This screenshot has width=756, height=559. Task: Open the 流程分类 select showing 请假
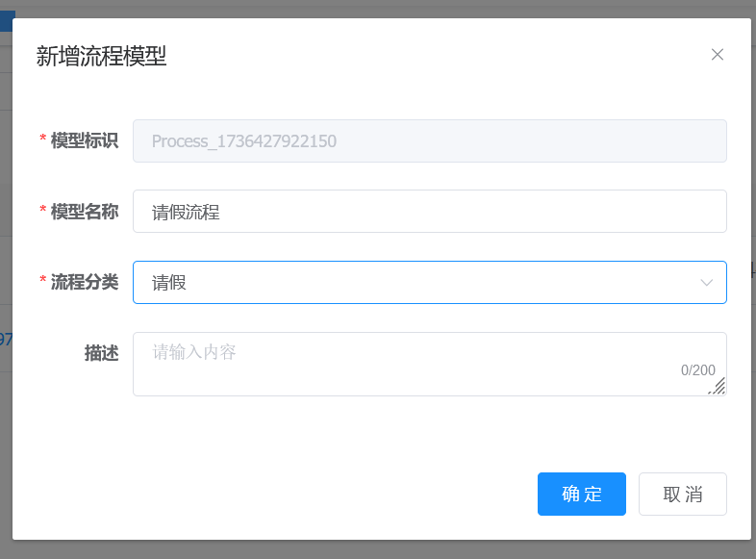click(x=414, y=283)
